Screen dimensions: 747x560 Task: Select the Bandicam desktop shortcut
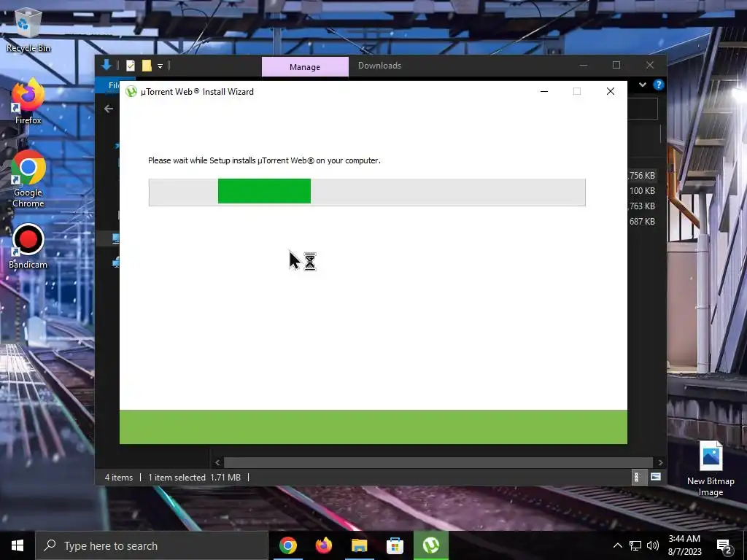tap(28, 246)
